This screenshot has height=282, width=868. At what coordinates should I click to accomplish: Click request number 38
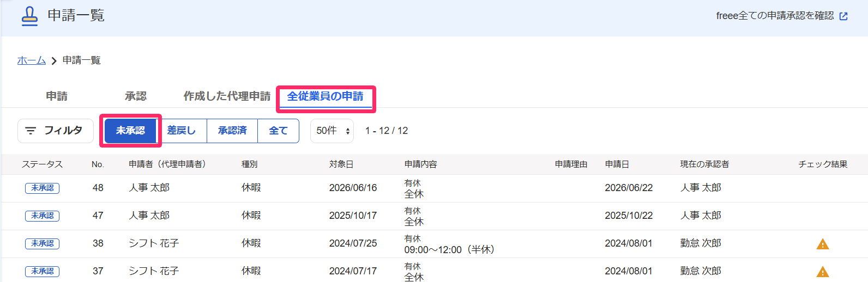coord(98,243)
